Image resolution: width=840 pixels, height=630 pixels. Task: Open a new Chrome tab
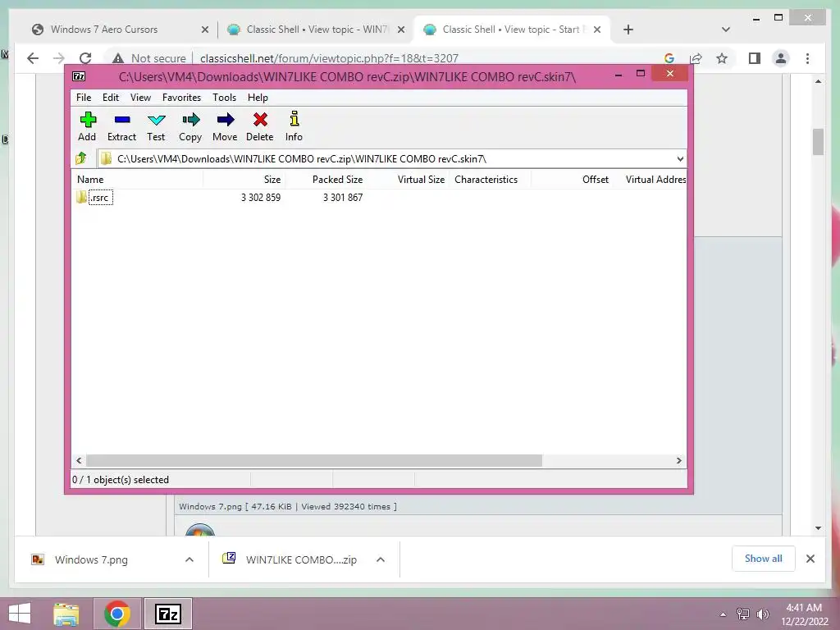(628, 30)
